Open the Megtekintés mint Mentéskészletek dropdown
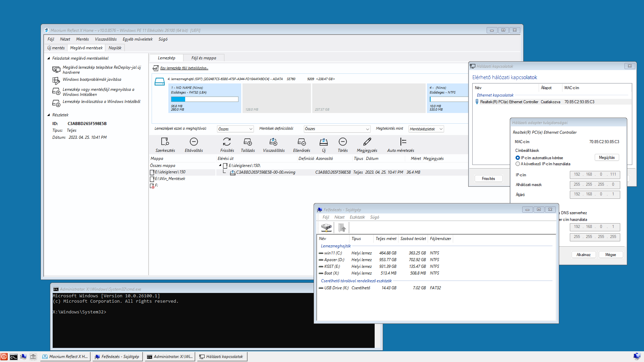 click(426, 129)
